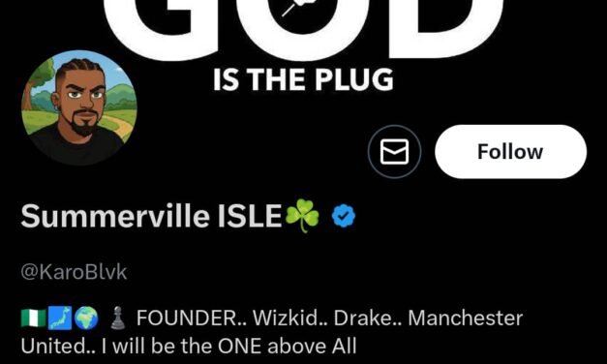Click the display name Summerville ISLE
This screenshot has height=364, width=607.
pyautogui.click(x=151, y=216)
